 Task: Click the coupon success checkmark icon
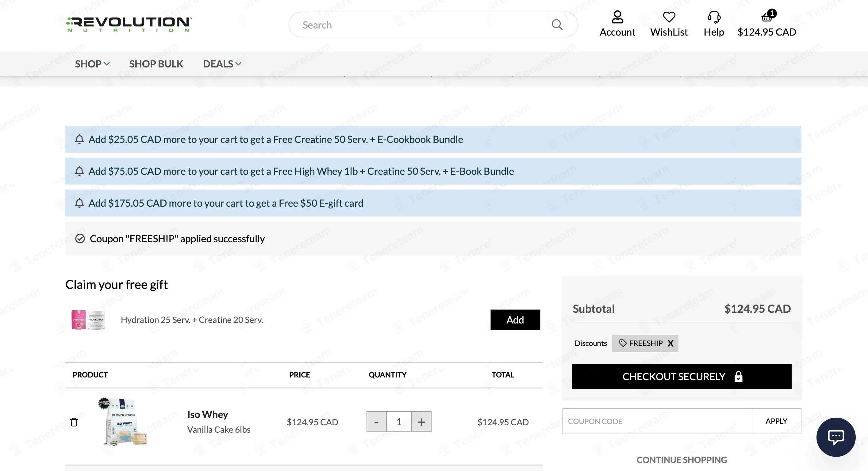pos(80,239)
